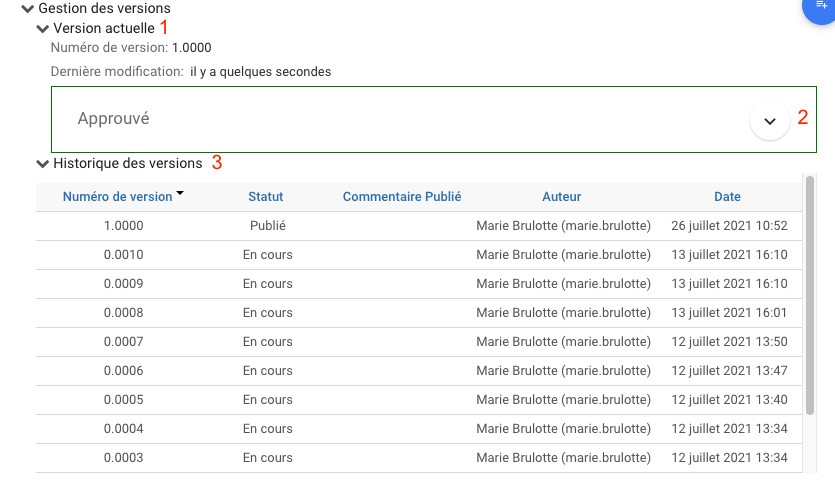Sort table by Statut column header
This screenshot has width=835, height=484.
[x=266, y=197]
